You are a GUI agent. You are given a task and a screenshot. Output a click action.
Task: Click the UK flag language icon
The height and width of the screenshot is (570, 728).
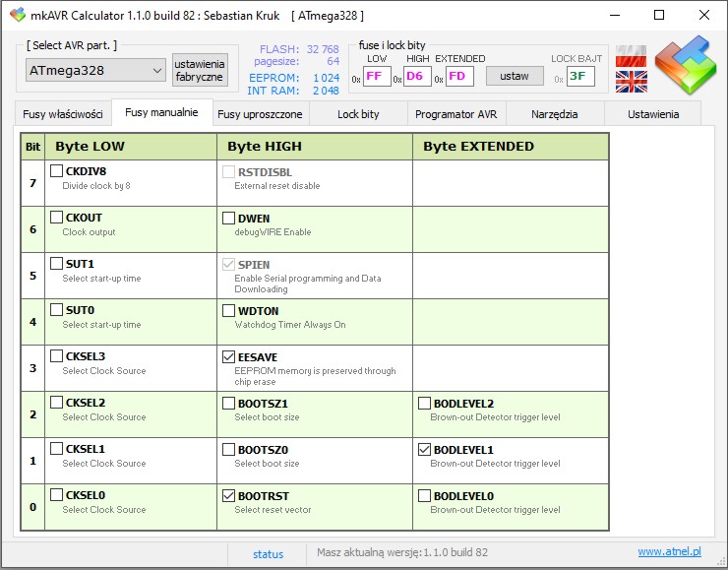coord(631,82)
